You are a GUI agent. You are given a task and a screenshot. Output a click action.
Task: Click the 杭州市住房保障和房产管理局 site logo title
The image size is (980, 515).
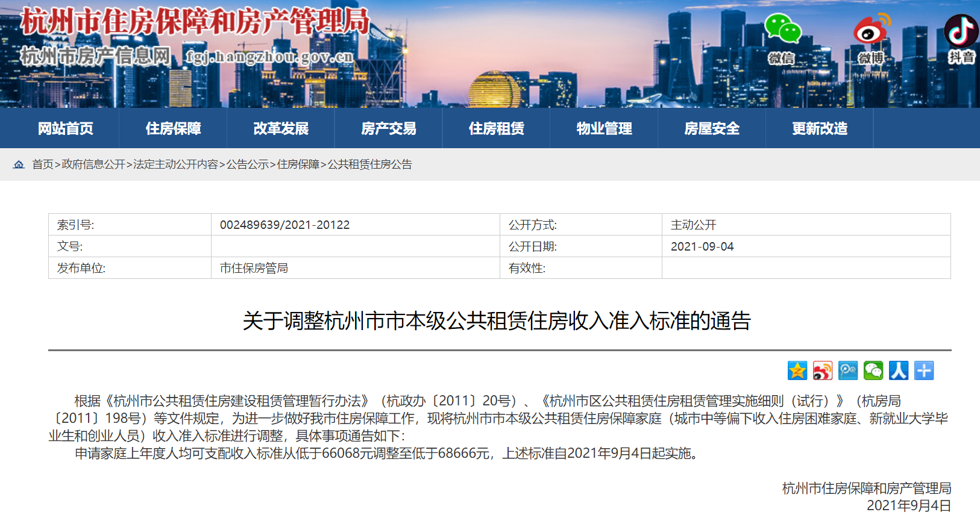195,22
